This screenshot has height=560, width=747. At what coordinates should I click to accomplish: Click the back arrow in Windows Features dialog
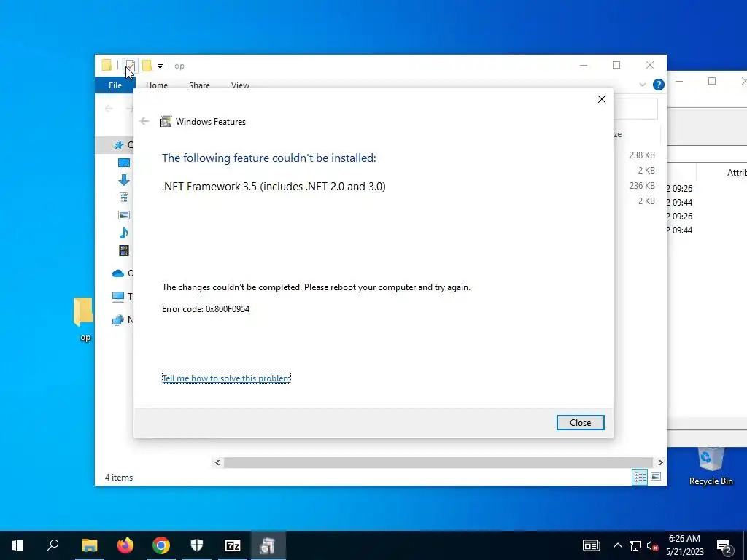click(x=144, y=121)
